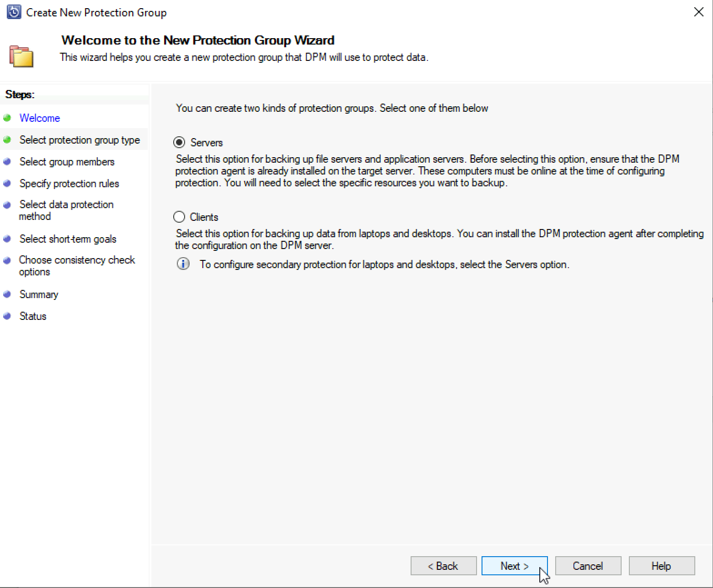Click the protection group folder icon

pyautogui.click(x=21, y=56)
